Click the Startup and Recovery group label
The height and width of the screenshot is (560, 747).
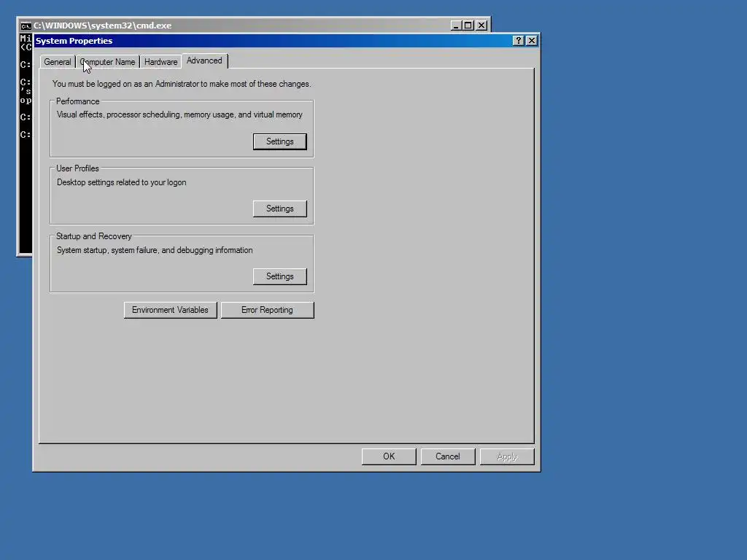pos(94,236)
